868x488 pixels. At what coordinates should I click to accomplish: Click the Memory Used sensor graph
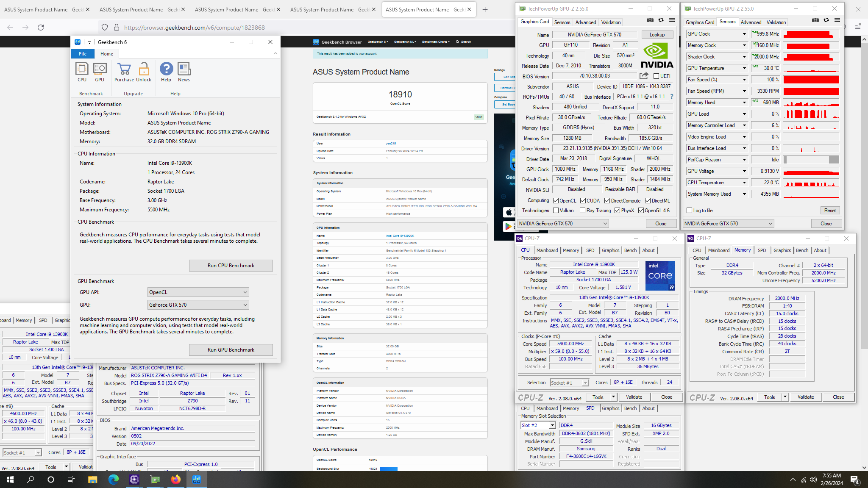coord(811,103)
